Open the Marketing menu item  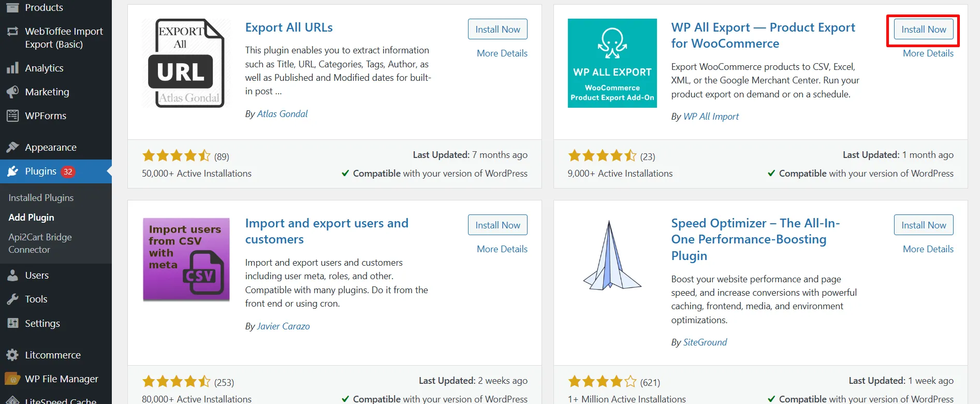tap(47, 92)
